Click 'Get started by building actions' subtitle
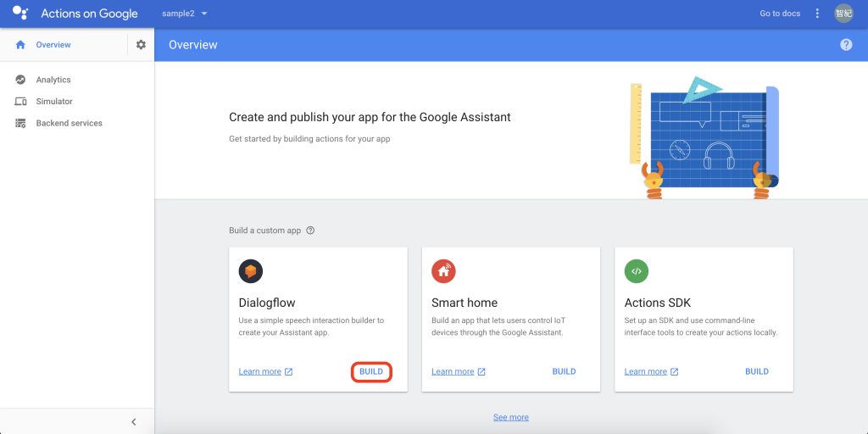The width and height of the screenshot is (868, 434). pos(309,139)
